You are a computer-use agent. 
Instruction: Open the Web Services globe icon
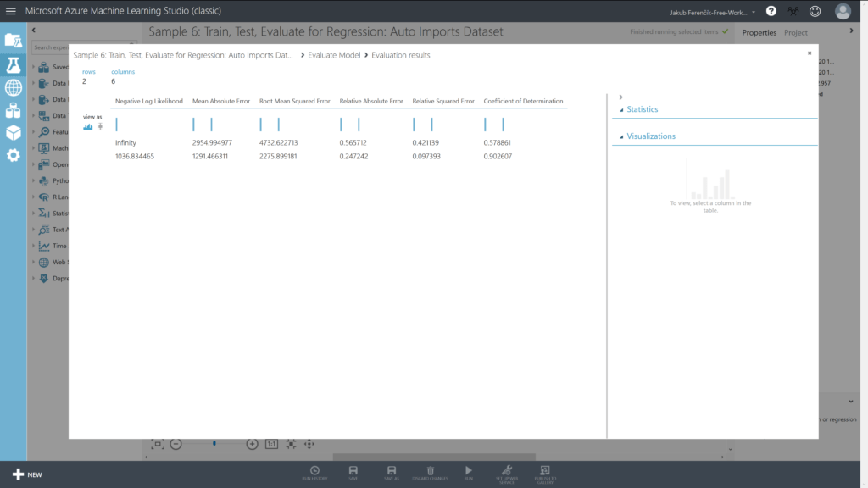[13, 87]
